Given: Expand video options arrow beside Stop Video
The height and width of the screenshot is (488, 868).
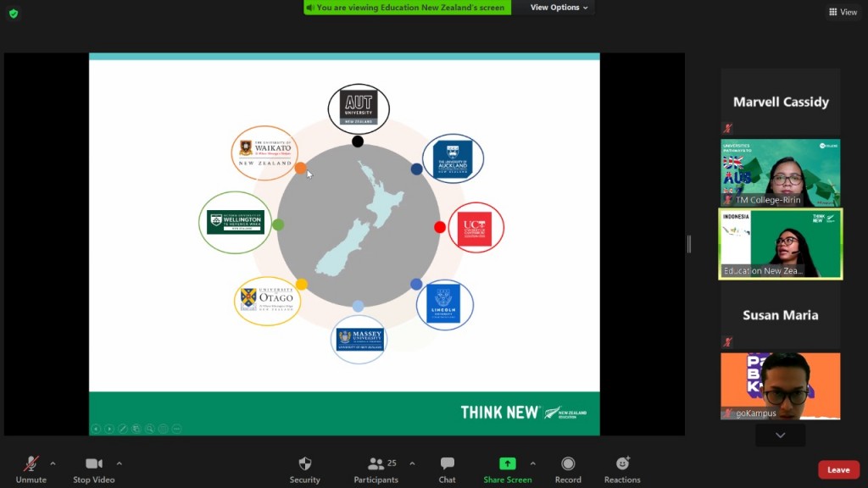Looking at the screenshot, I should pyautogui.click(x=119, y=463).
